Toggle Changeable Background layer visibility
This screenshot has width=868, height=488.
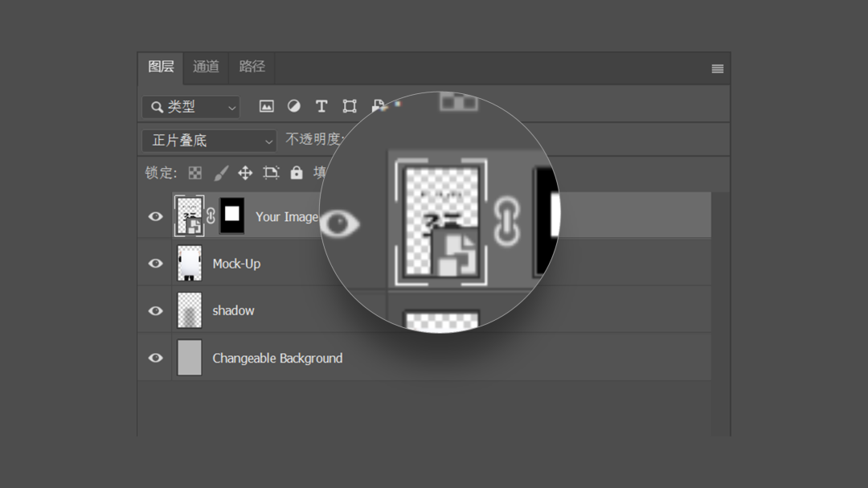click(156, 358)
